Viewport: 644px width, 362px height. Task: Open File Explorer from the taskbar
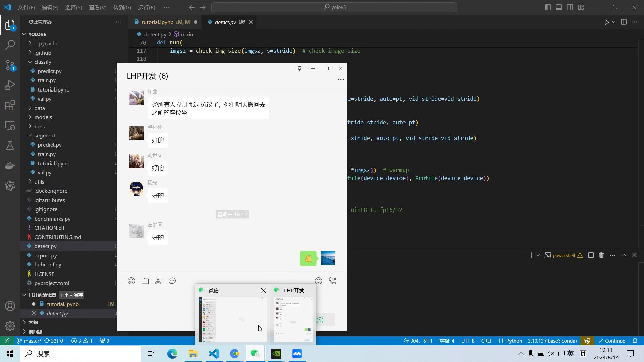(x=193, y=354)
